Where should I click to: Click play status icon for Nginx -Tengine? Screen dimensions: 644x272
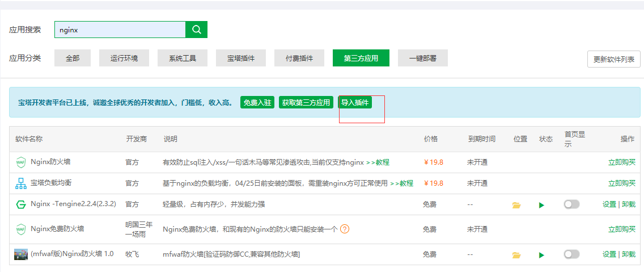point(542,205)
